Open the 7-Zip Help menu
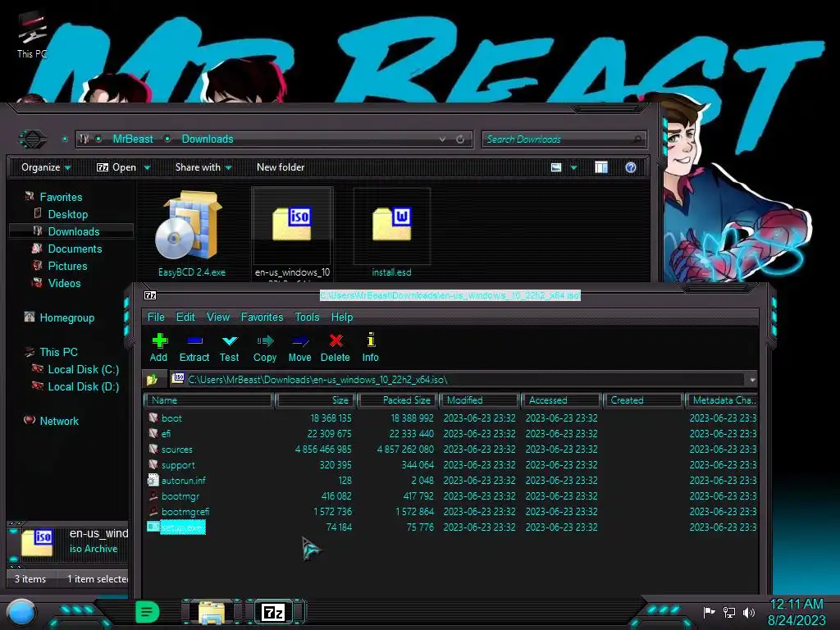 pos(342,317)
